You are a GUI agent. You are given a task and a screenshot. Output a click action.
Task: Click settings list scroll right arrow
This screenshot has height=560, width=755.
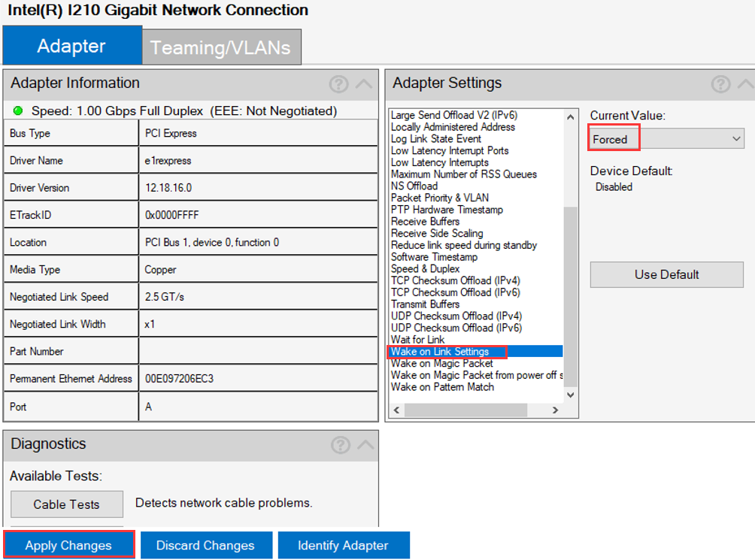(x=555, y=410)
